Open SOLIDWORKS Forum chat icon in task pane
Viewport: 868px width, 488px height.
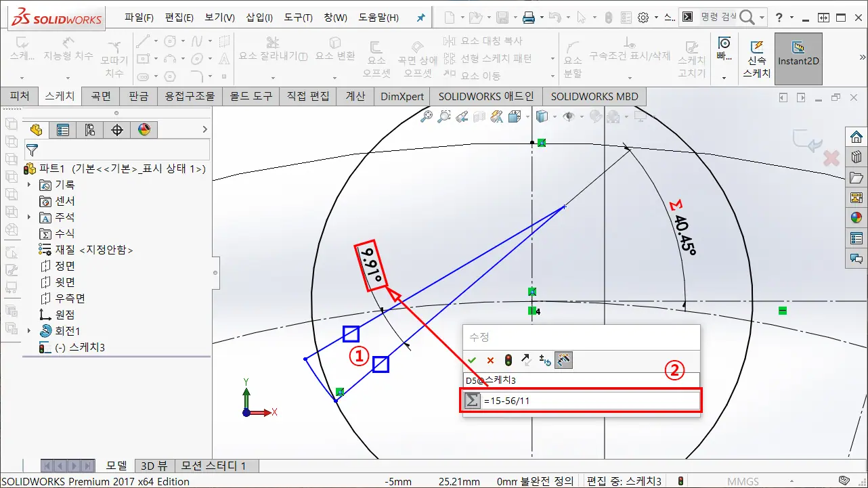coord(856,259)
